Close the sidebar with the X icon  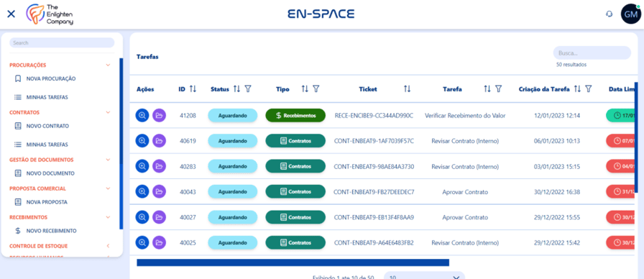[11, 14]
